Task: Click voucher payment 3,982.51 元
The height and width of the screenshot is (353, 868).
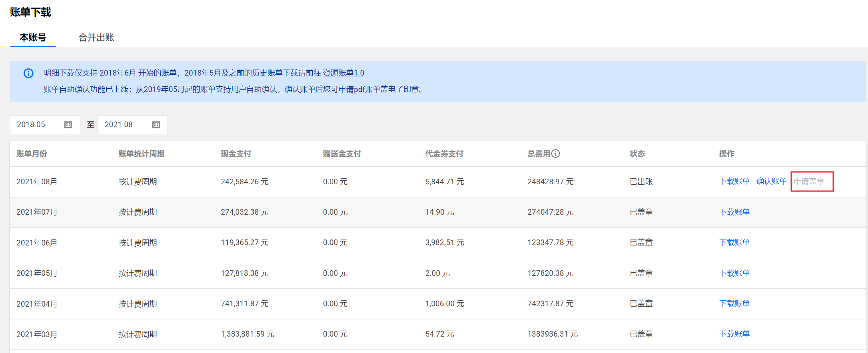Action: [445, 242]
